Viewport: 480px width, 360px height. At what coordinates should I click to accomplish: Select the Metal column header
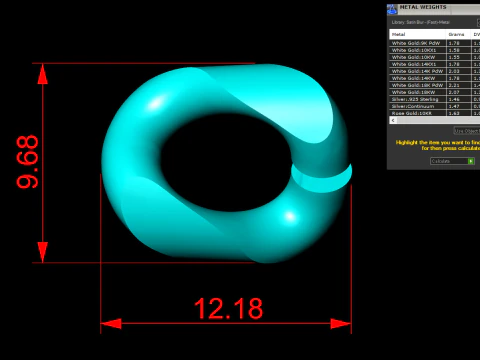(417, 34)
